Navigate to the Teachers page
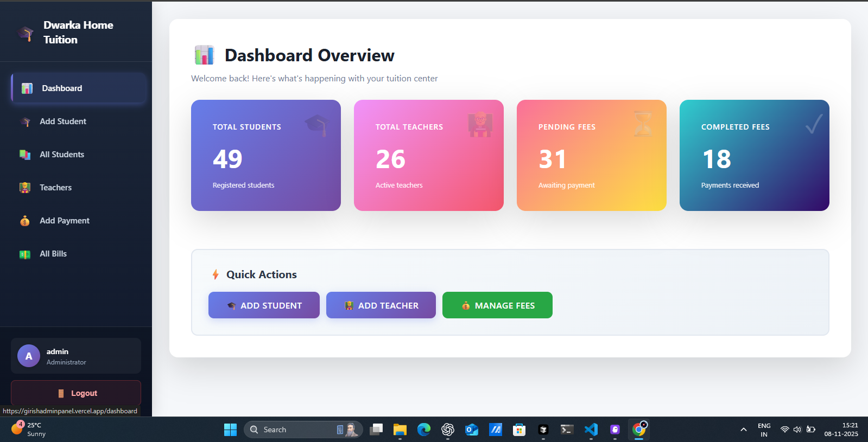Screen dimensions: 868x442 [55, 188]
